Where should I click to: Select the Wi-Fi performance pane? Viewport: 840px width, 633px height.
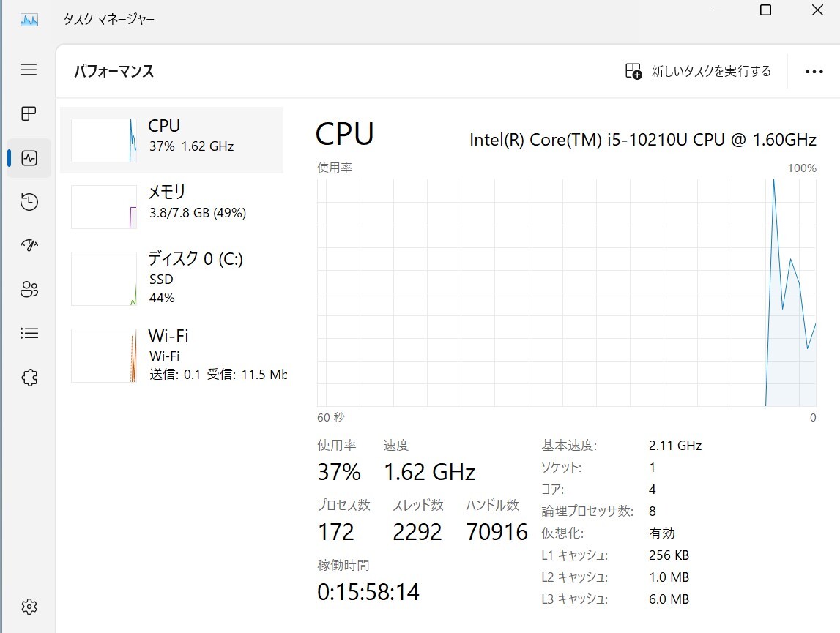click(x=176, y=356)
